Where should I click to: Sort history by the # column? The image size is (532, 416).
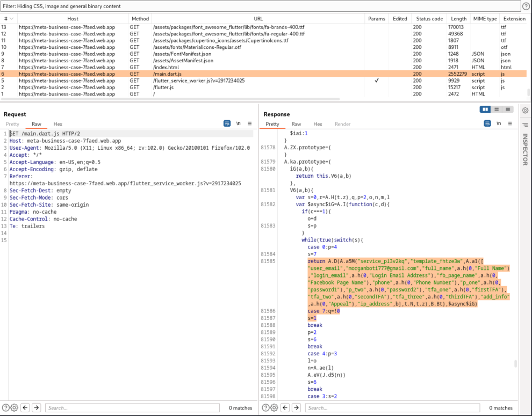pyautogui.click(x=6, y=19)
